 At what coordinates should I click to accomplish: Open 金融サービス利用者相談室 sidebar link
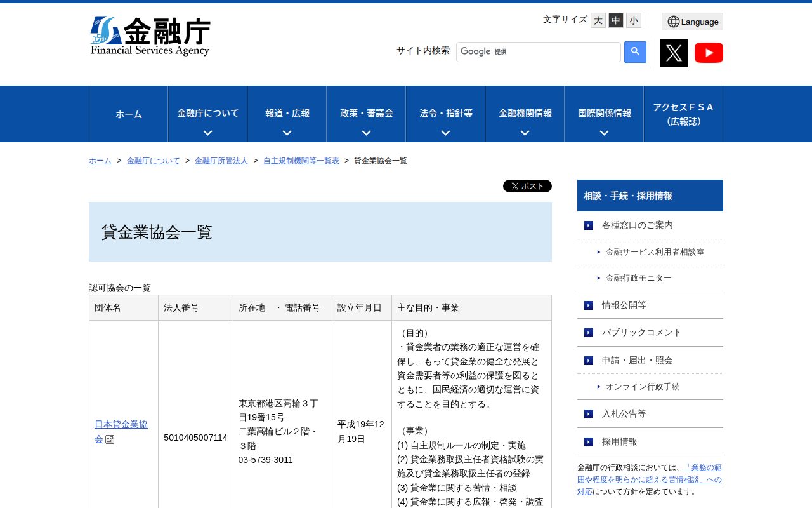[655, 252]
